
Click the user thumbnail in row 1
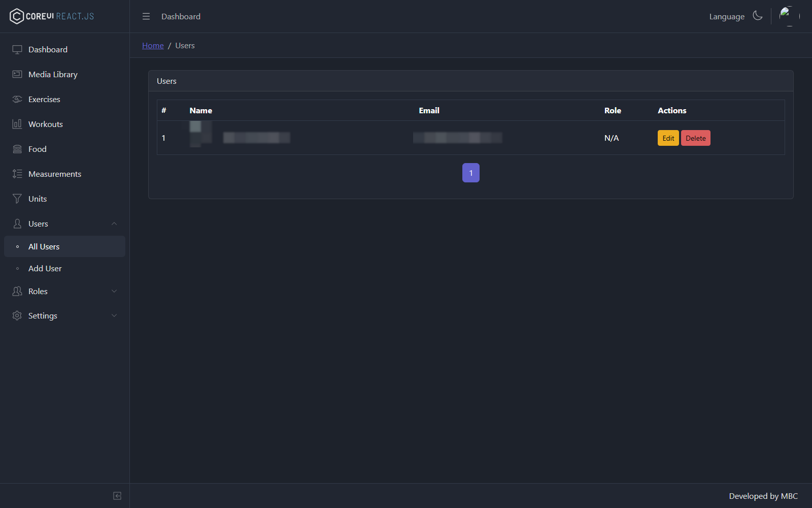click(201, 135)
